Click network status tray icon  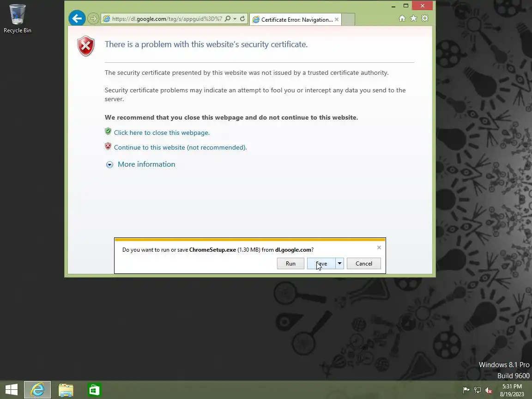coord(478,390)
